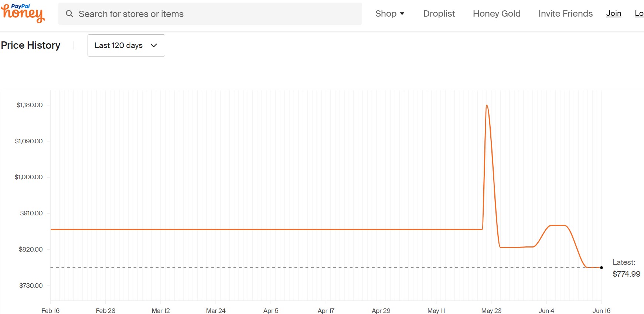This screenshot has width=644, height=314.
Task: Go to Honey Gold
Action: tap(497, 14)
